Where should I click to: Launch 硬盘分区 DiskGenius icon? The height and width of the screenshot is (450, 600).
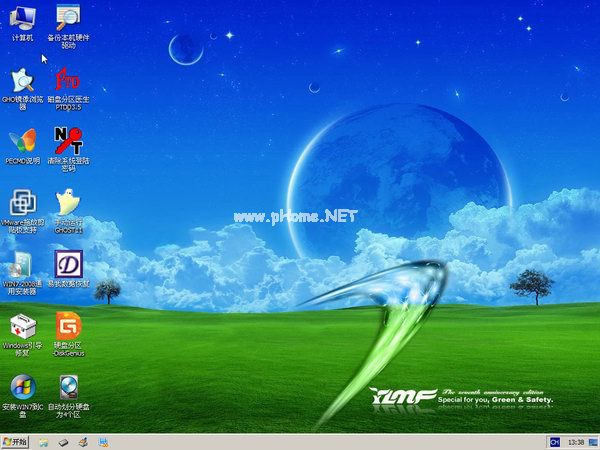point(68,327)
